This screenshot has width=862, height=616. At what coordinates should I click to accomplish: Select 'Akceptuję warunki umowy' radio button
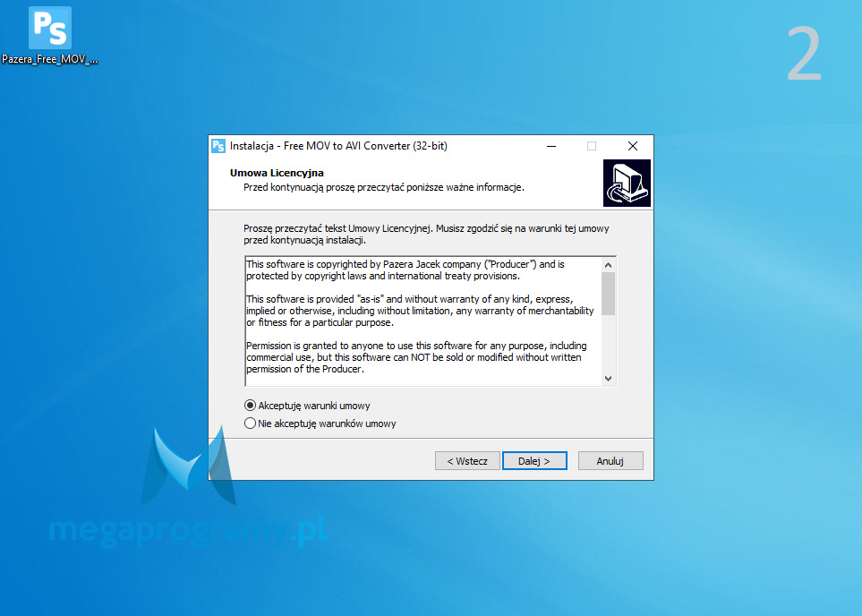pyautogui.click(x=250, y=406)
